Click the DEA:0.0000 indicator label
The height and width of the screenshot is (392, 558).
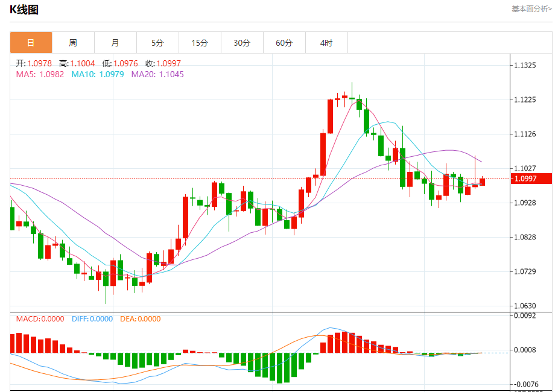pos(140,318)
